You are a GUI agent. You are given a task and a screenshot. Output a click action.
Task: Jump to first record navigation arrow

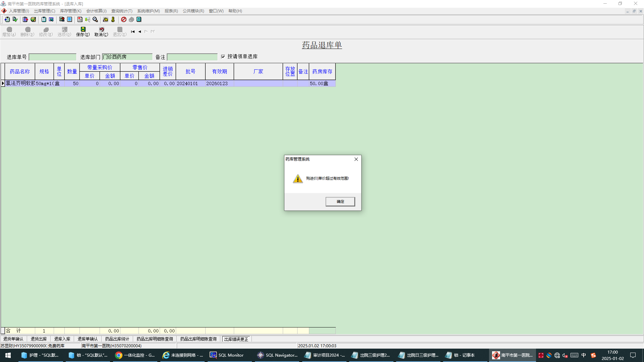coord(133,32)
